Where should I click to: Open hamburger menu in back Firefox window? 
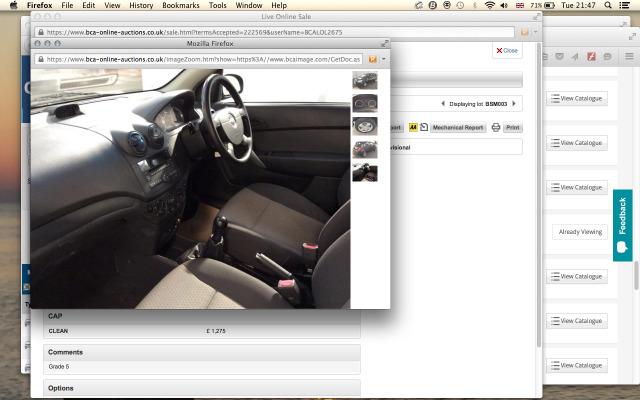pyautogui.click(x=629, y=56)
